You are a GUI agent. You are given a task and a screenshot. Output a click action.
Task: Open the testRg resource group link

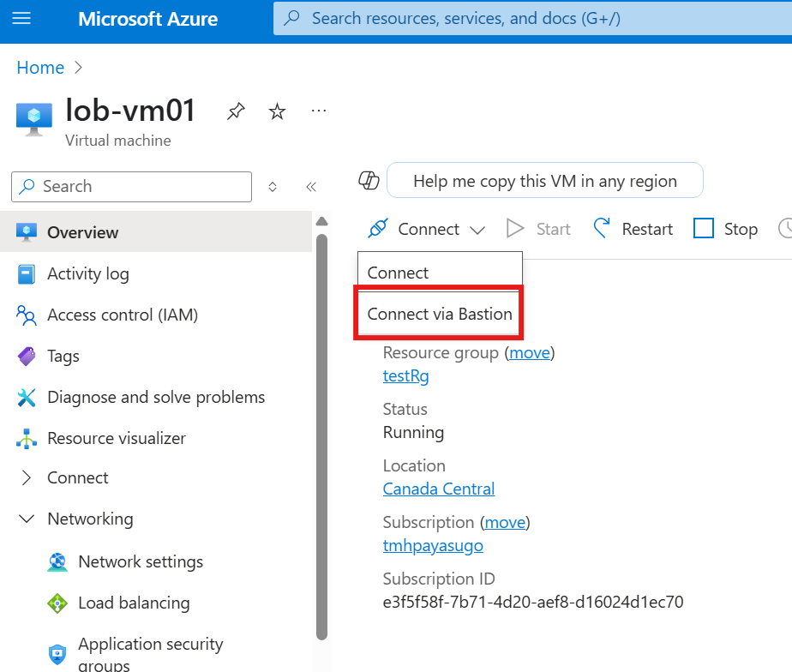(405, 375)
